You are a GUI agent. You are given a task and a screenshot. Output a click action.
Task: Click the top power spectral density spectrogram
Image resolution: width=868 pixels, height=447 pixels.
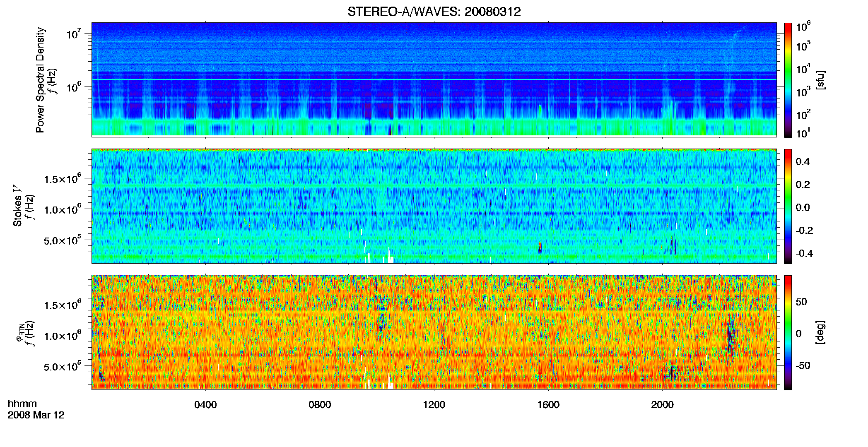(434, 79)
